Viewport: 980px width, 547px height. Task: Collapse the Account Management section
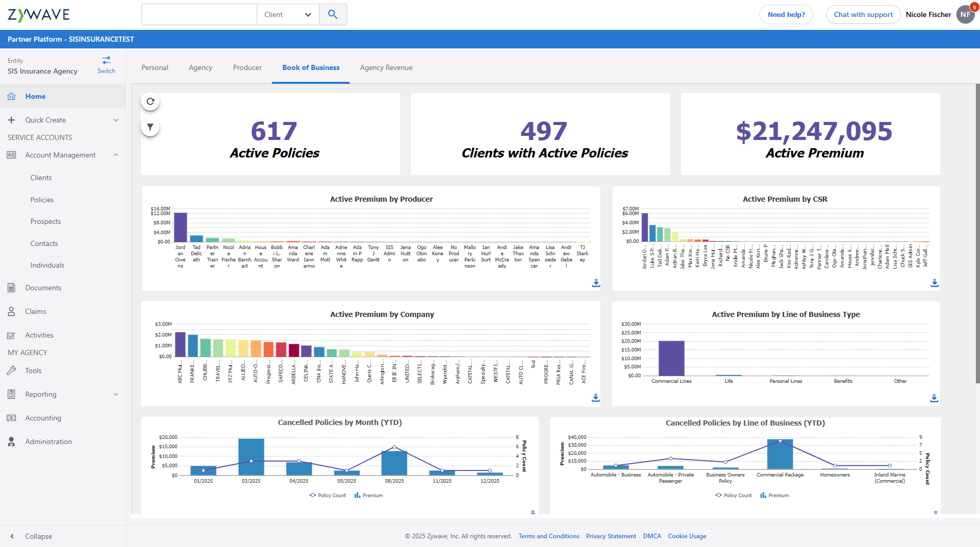[116, 155]
